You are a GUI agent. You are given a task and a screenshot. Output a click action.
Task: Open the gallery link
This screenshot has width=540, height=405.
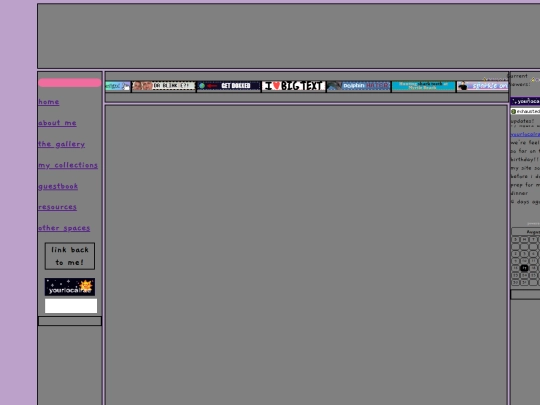62,144
